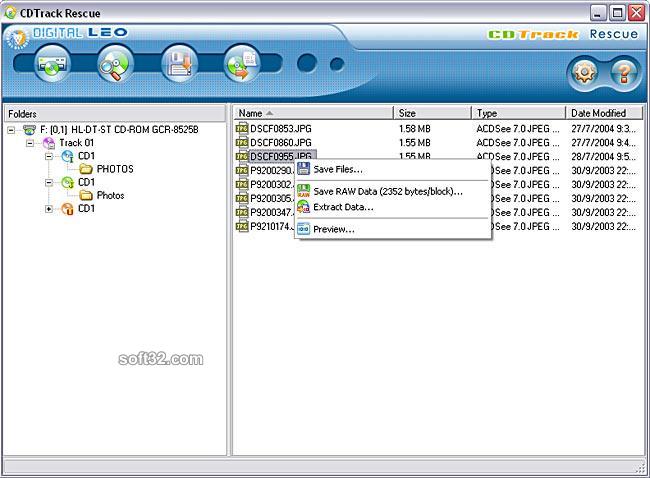
Task: Click the Photos lowercase folder icon
Action: pyautogui.click(x=86, y=195)
